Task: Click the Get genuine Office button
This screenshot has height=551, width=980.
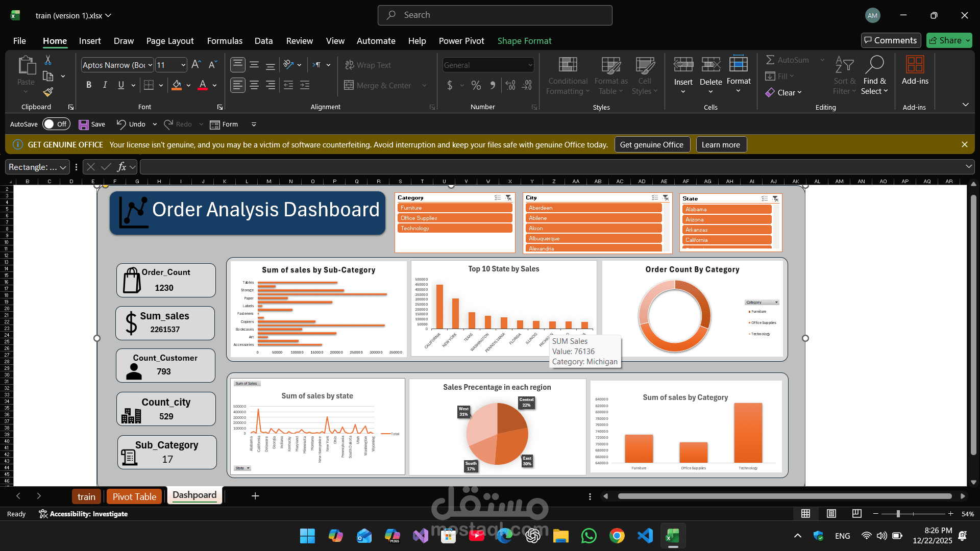Action: point(652,144)
